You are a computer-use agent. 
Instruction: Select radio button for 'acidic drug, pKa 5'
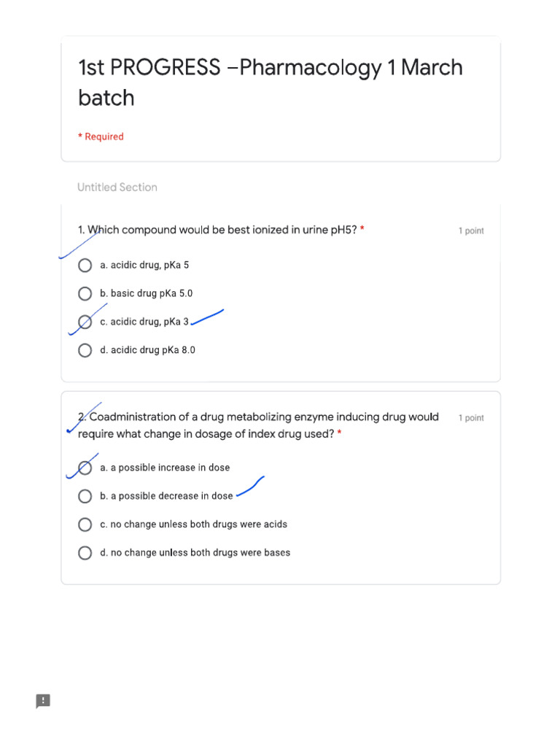pos(85,266)
